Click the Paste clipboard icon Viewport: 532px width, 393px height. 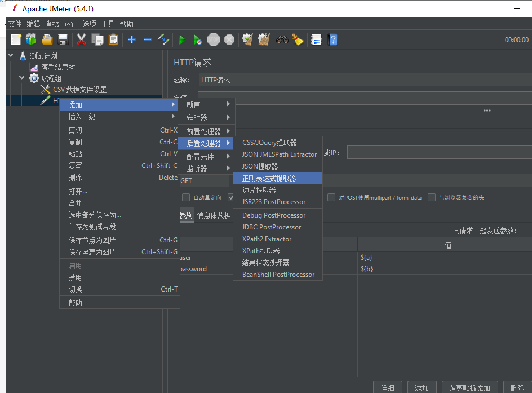pyautogui.click(x=113, y=39)
